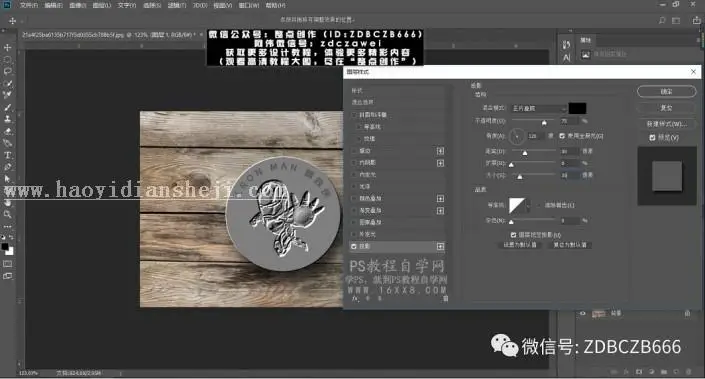Enable the 光泽 (Satin) checkbox
Image resolution: width=705 pixels, height=379 pixels.
[x=354, y=187]
